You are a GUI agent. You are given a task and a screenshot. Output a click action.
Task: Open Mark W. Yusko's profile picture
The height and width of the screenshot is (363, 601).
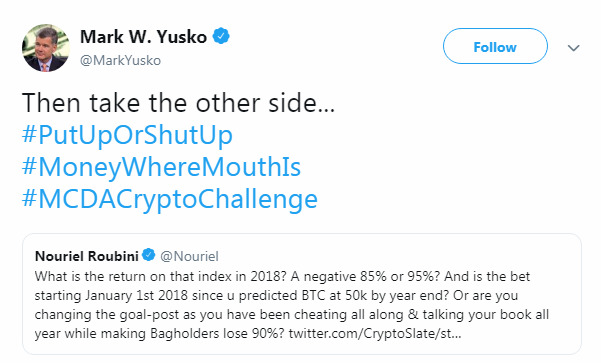46,48
